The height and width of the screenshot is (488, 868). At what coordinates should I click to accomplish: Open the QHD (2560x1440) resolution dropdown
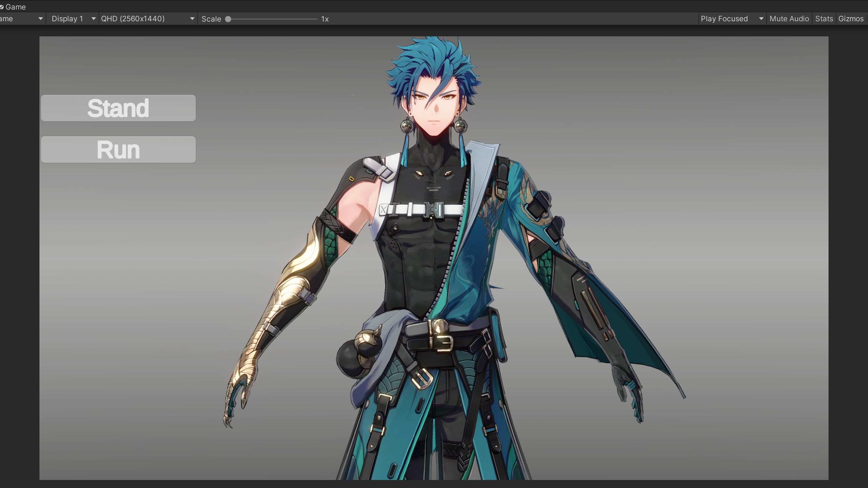(133, 19)
